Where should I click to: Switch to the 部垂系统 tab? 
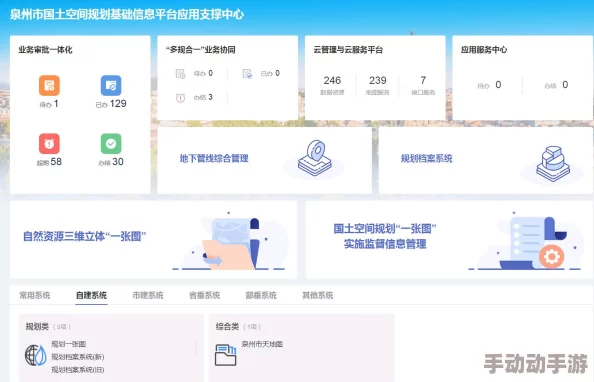pos(261,295)
